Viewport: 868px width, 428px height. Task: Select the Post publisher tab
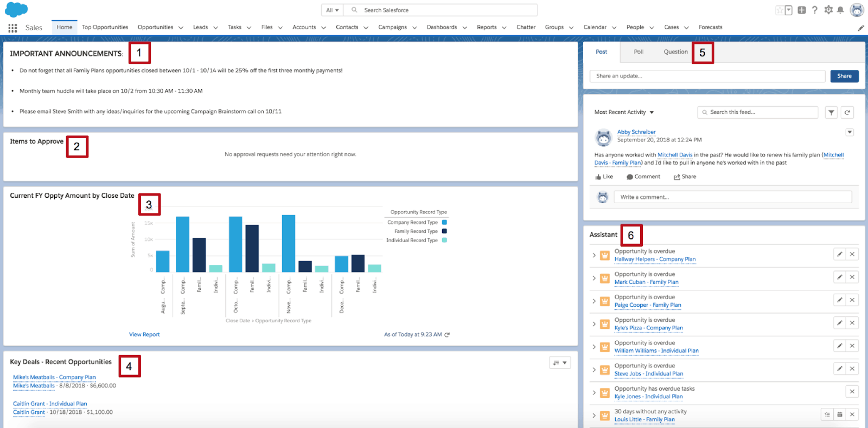point(602,52)
